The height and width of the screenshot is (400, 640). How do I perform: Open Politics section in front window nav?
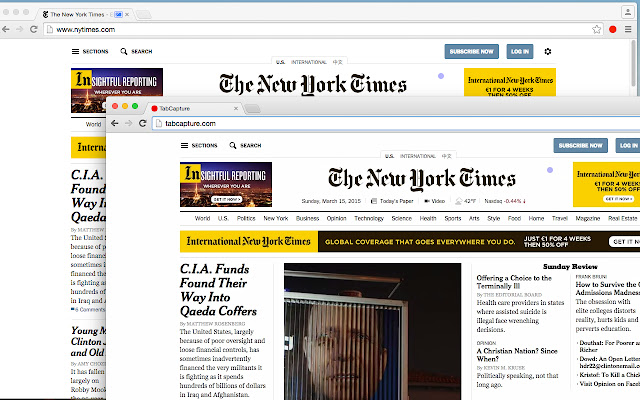point(246,218)
